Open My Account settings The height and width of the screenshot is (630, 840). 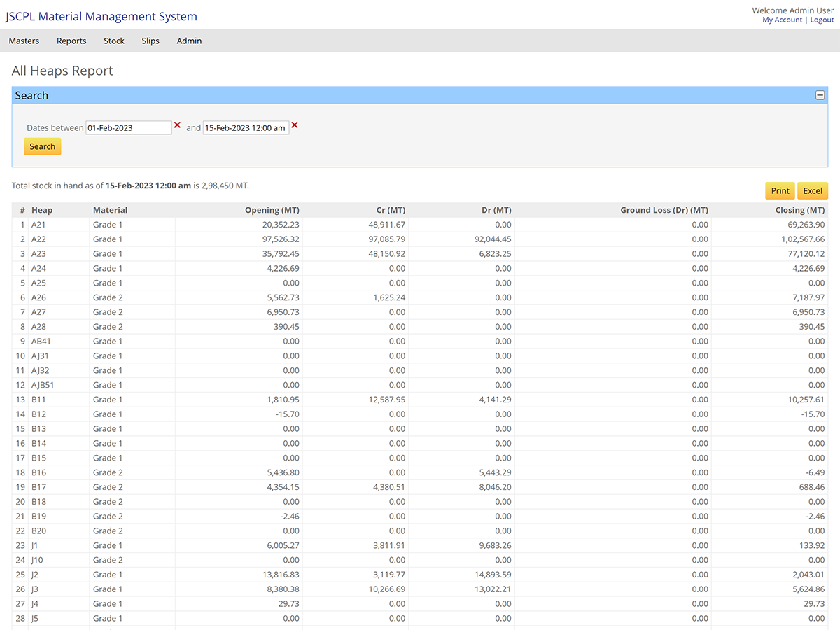pos(782,19)
